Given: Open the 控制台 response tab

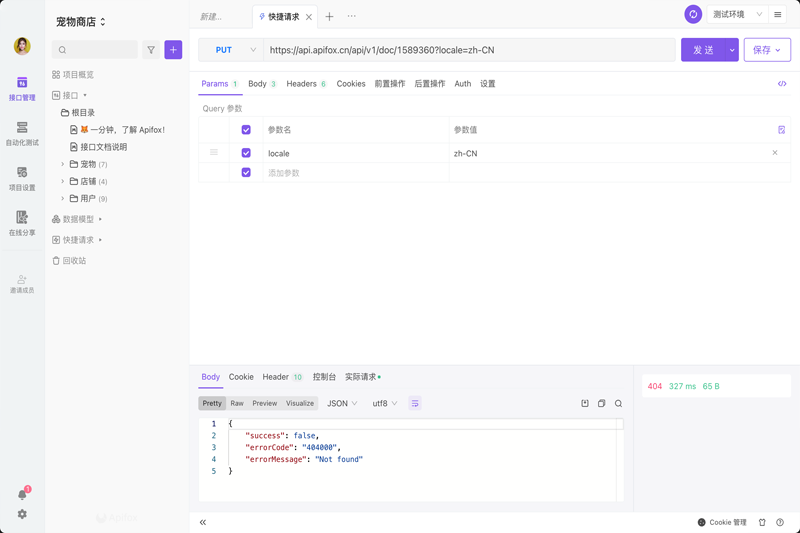Looking at the screenshot, I should pyautogui.click(x=324, y=377).
